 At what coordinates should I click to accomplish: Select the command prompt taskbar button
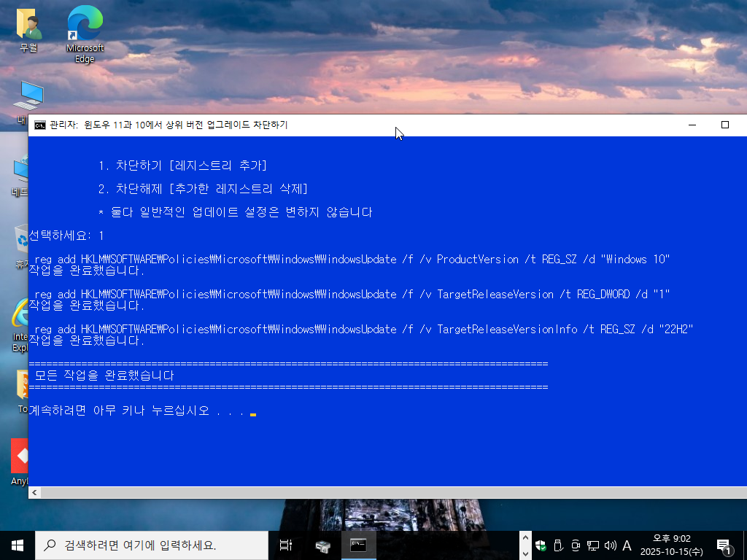pyautogui.click(x=359, y=545)
